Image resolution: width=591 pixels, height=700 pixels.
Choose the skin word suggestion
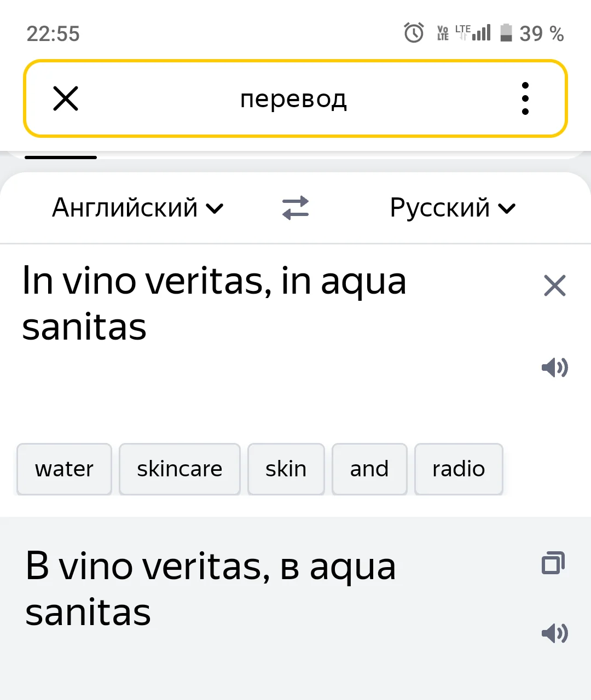coord(286,469)
